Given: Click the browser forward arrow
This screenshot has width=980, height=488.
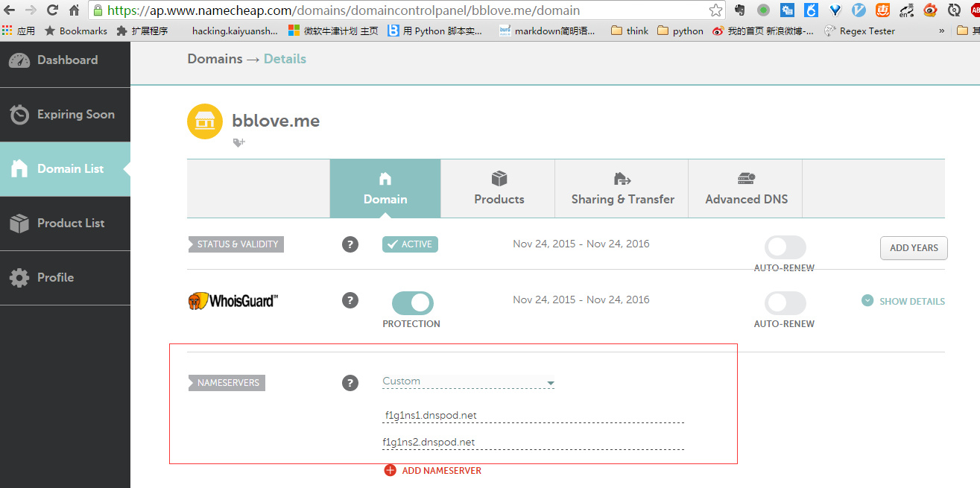Looking at the screenshot, I should click(31, 10).
